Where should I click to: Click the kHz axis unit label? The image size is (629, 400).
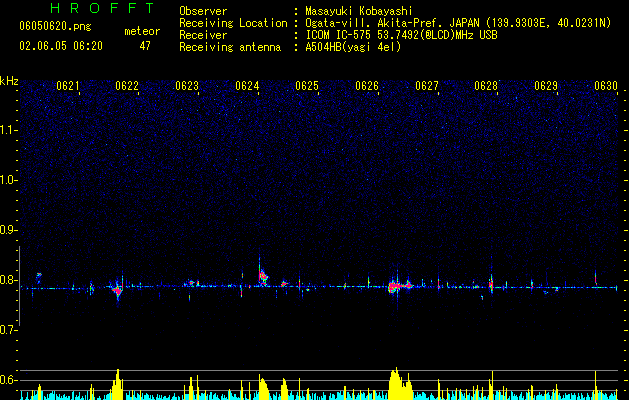pyautogui.click(x=9, y=81)
